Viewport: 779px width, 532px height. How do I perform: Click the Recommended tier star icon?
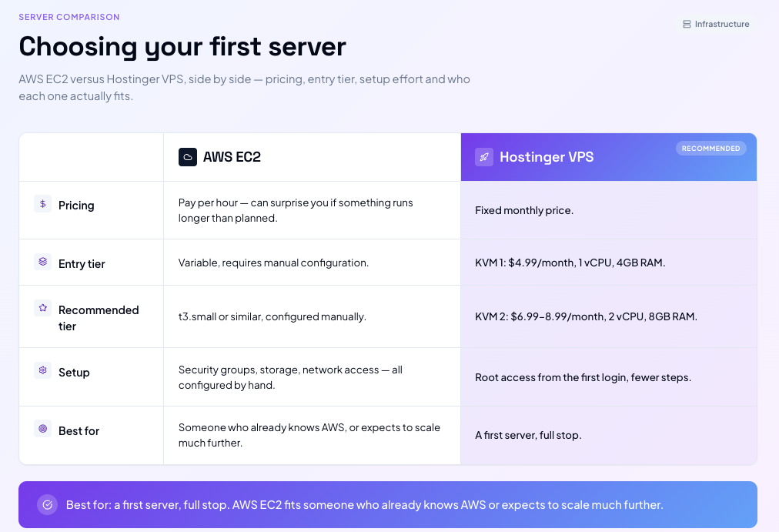pos(43,308)
